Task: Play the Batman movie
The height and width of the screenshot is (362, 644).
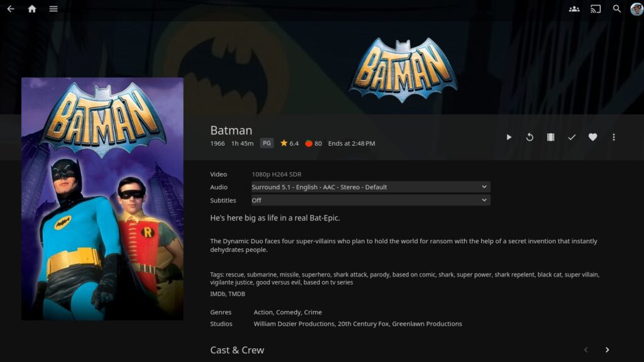Action: (509, 137)
